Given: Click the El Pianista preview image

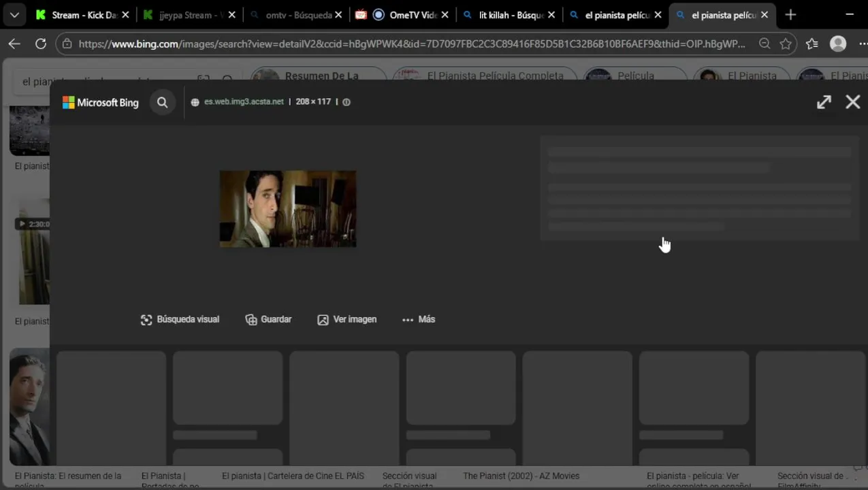Looking at the screenshot, I should pos(288,209).
